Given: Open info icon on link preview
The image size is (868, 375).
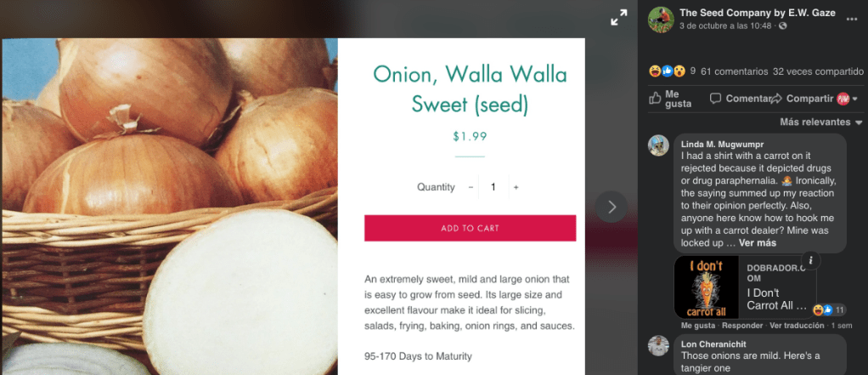Looking at the screenshot, I should 811,260.
